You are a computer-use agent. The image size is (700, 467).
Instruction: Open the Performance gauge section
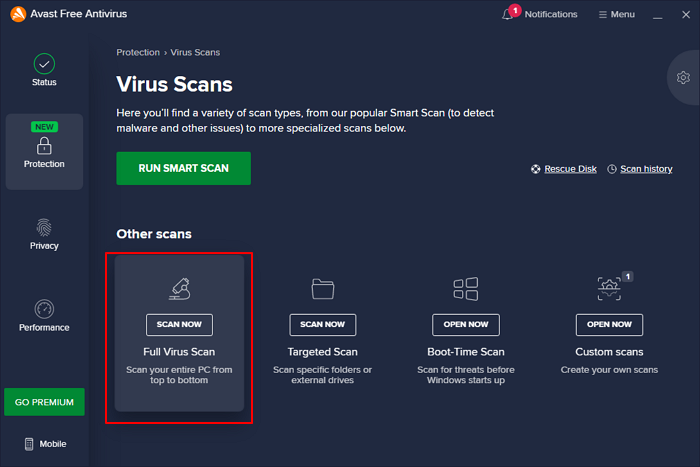(x=44, y=309)
